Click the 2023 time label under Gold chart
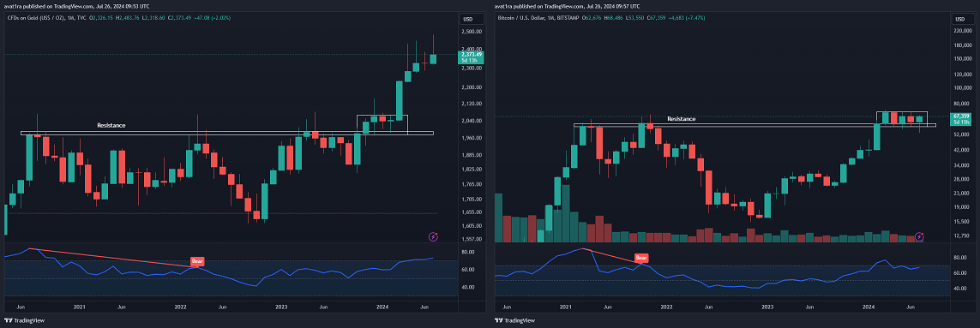 tap(281, 307)
